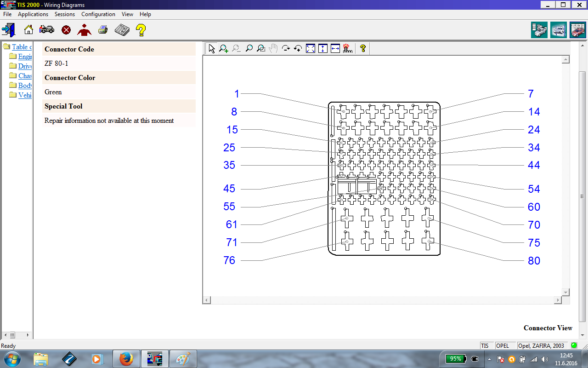Select the arrow pointer tool
588x368 pixels.
[211, 48]
